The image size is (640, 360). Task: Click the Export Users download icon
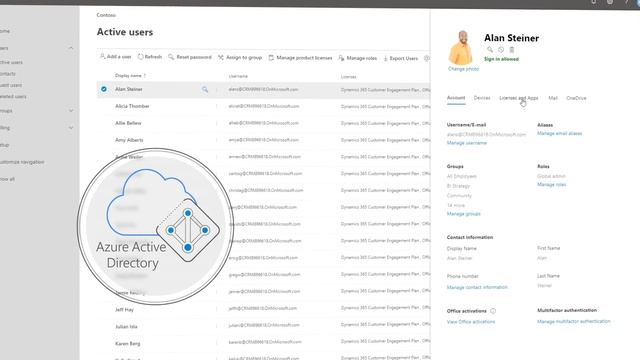point(385,59)
